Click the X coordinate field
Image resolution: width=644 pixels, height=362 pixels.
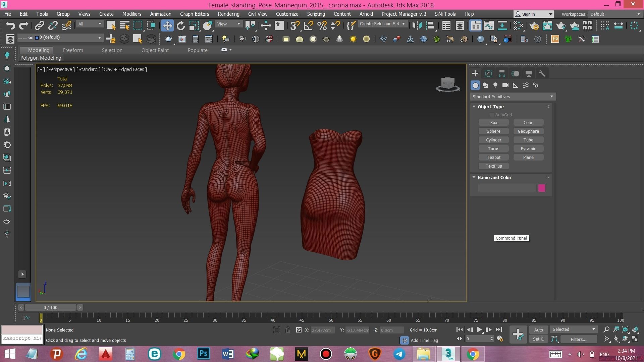322,330
